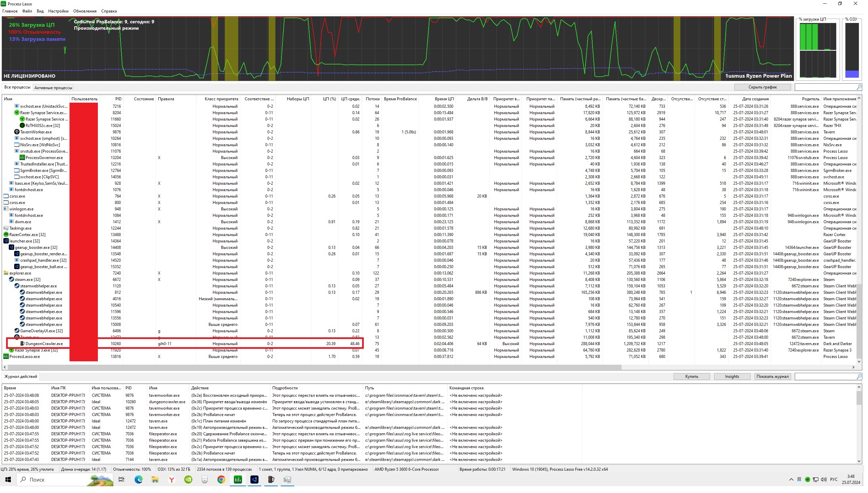Open the Вид menu
The width and height of the screenshot is (868, 493).
click(x=40, y=11)
